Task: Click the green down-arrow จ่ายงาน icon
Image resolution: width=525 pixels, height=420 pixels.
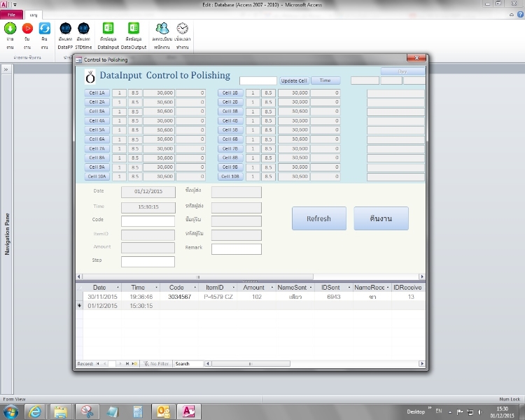Action: pyautogui.click(x=10, y=29)
